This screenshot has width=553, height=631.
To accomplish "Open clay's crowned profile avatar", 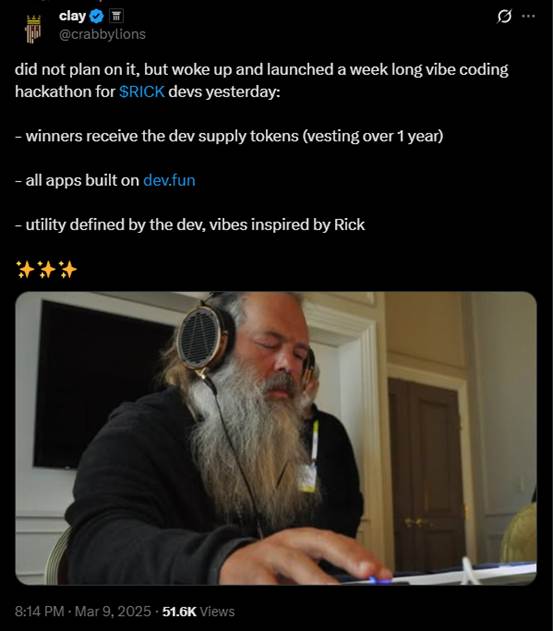I will click(33, 29).
